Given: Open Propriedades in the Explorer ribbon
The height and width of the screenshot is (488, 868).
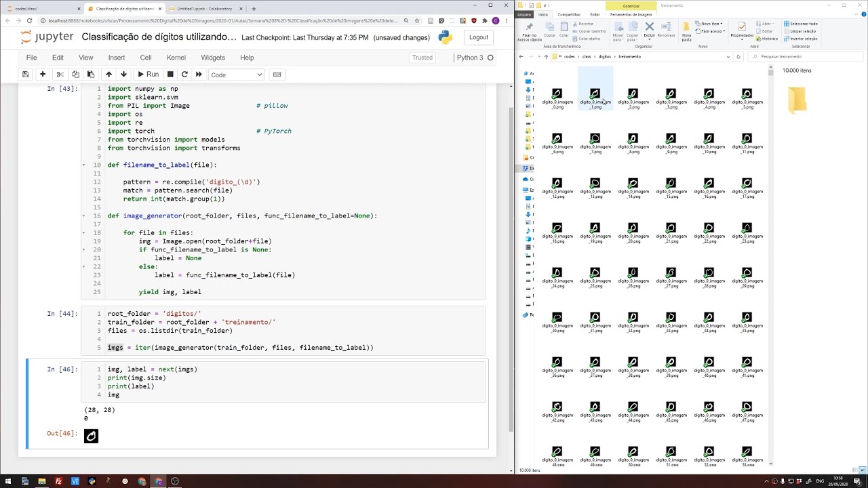Looking at the screenshot, I should coord(742,30).
